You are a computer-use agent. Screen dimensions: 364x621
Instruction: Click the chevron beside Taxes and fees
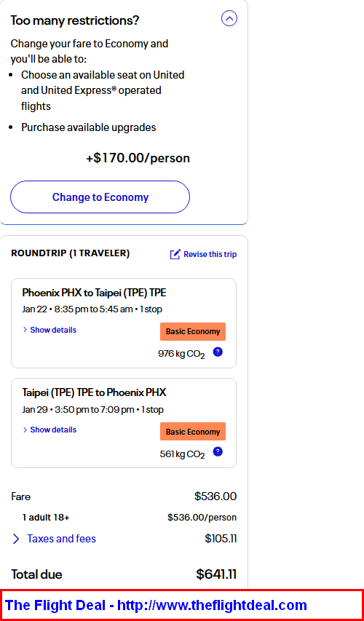[16, 539]
